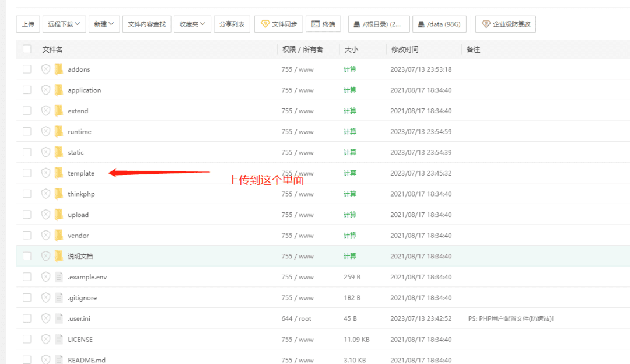Switch to the /data (98G) disk

point(439,24)
